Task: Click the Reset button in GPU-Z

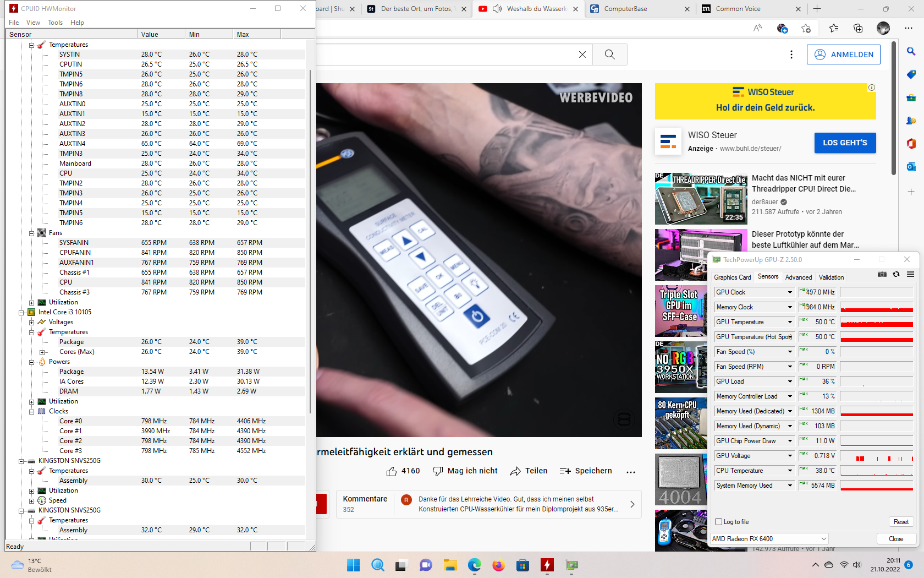Action: [x=901, y=521]
